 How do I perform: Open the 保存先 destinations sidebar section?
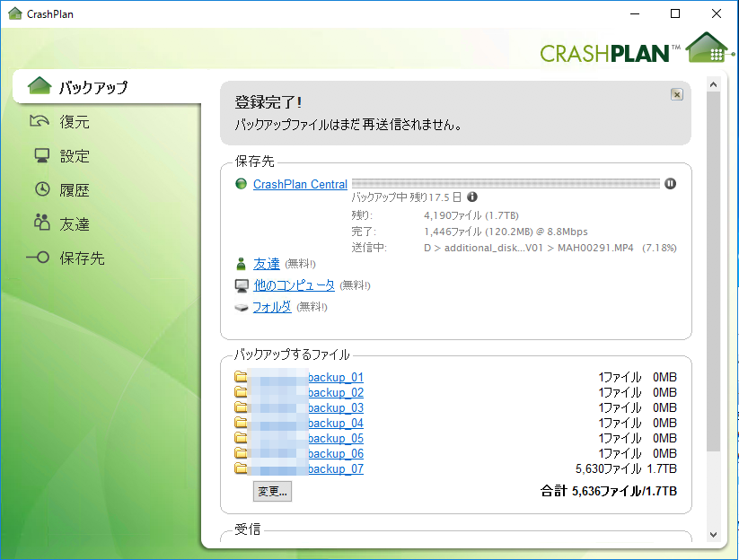(x=82, y=258)
